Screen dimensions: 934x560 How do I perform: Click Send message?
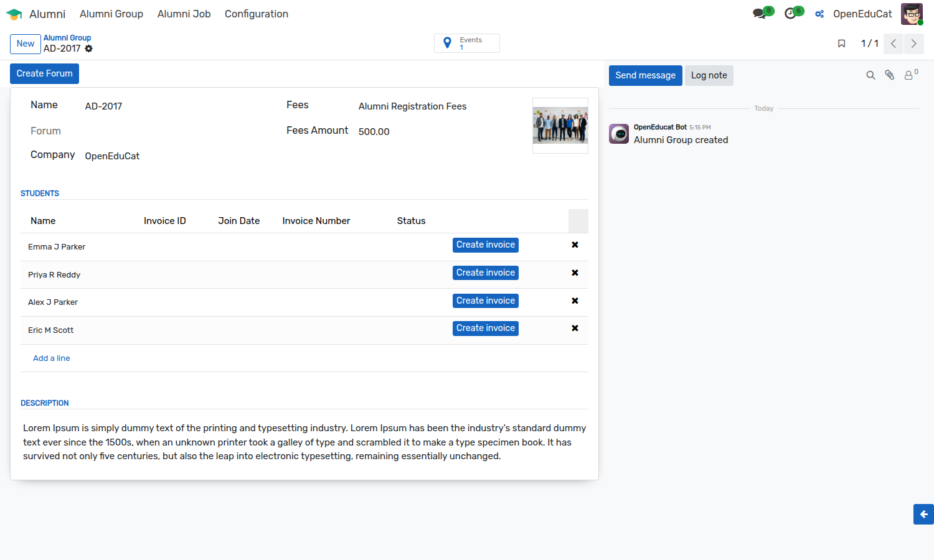coord(645,75)
